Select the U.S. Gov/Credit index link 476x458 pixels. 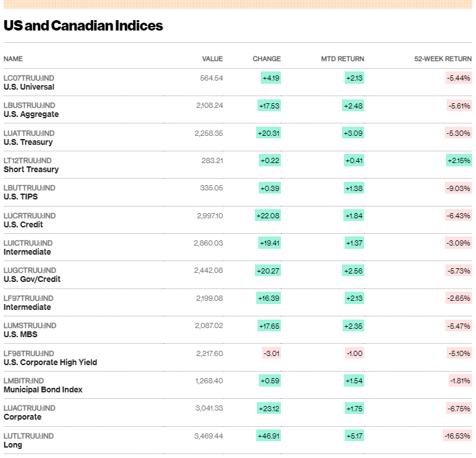tap(32, 279)
